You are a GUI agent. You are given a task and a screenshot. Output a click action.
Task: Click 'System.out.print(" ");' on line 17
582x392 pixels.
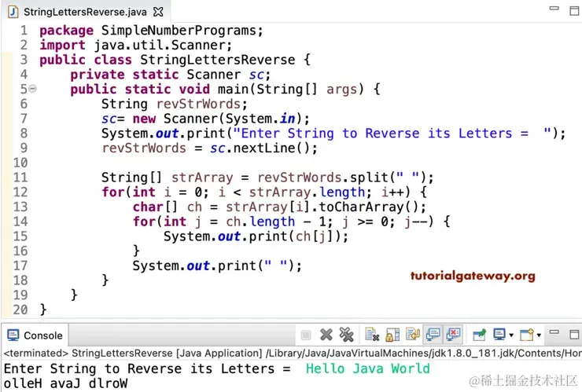[217, 266]
